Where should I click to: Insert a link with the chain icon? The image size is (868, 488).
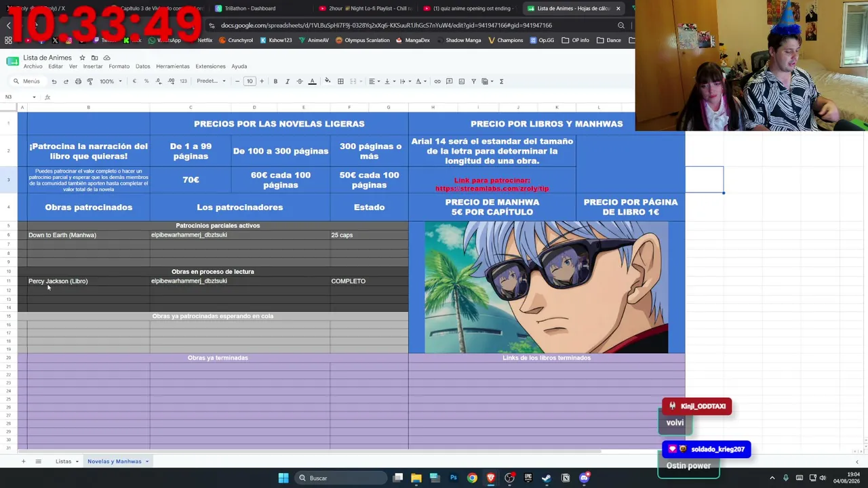pos(437,81)
